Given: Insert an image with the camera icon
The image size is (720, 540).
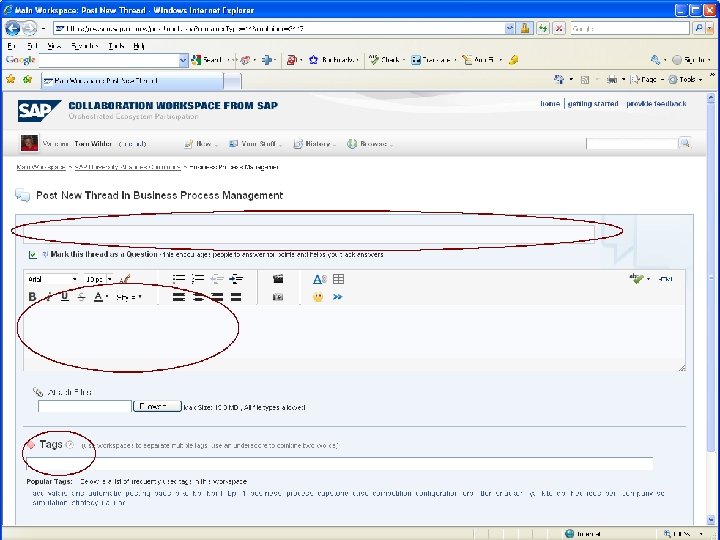Looking at the screenshot, I should (x=278, y=297).
